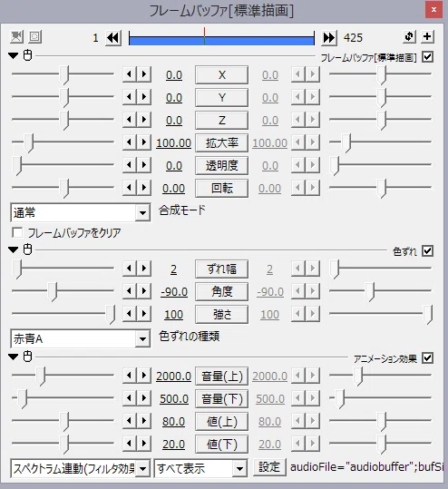Click the plus icon to add an effect

tap(427, 37)
